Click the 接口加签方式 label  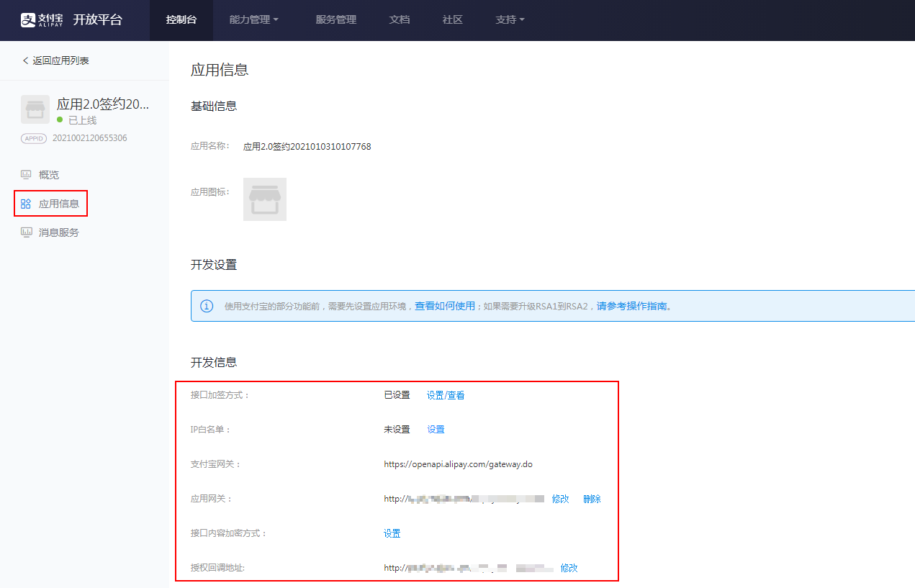[220, 395]
